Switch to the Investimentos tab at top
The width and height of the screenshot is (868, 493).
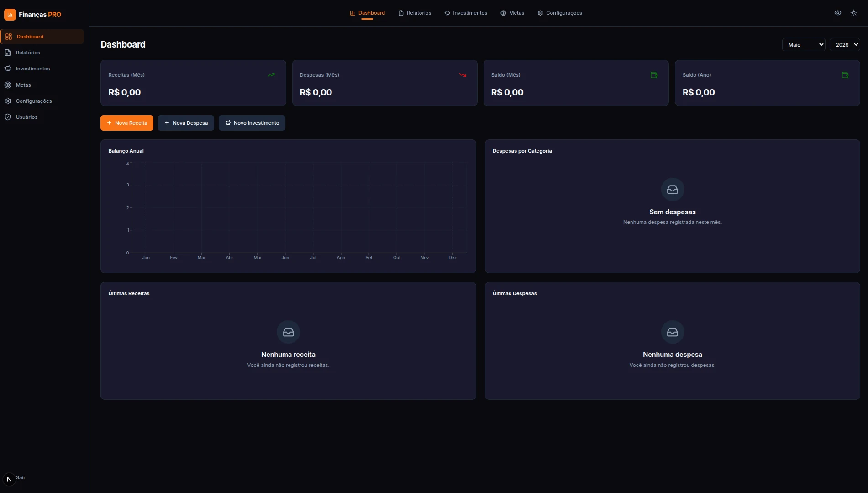[x=466, y=13]
